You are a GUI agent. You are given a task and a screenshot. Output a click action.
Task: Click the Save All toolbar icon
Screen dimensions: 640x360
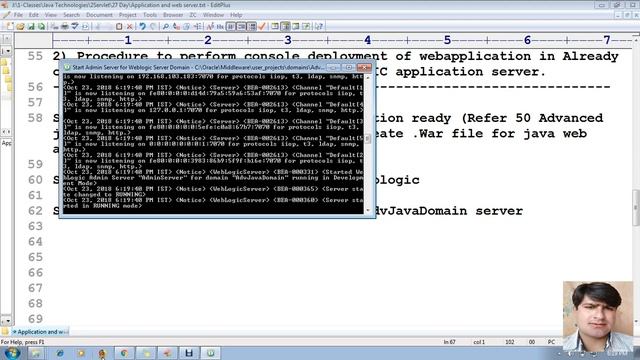tap(41, 27)
